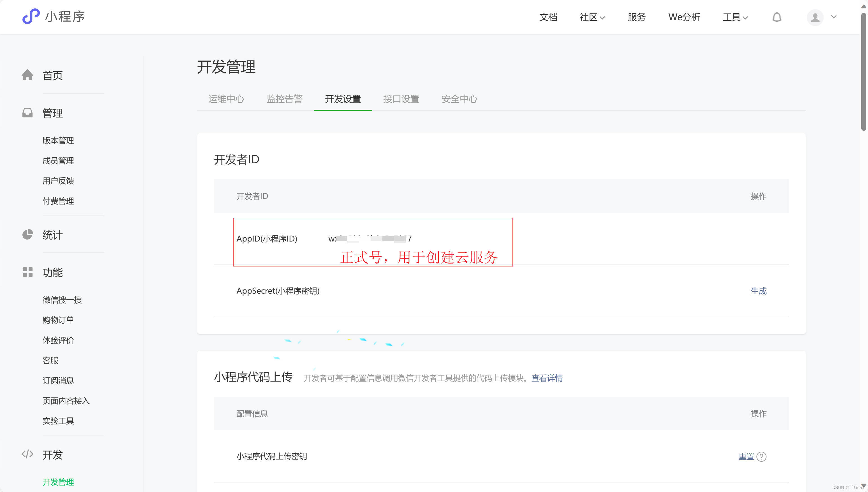The image size is (868, 492).
Task: Open 购物订单 in sidebar
Action: coord(58,320)
